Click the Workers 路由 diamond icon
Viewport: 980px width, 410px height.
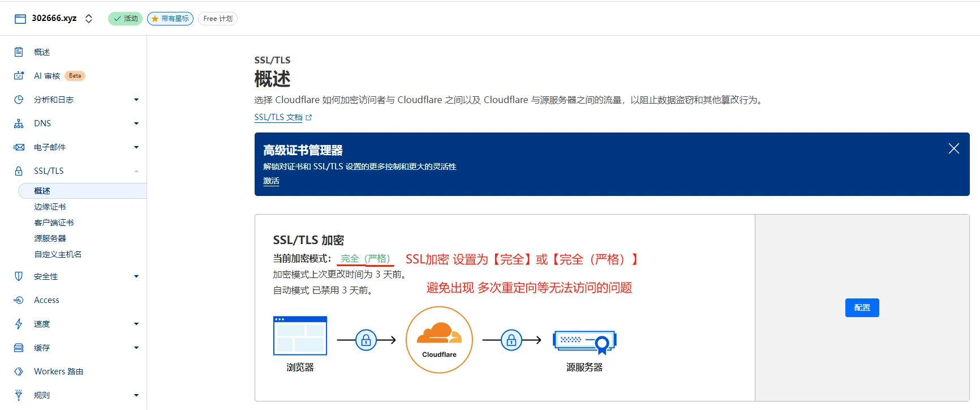[x=19, y=371]
